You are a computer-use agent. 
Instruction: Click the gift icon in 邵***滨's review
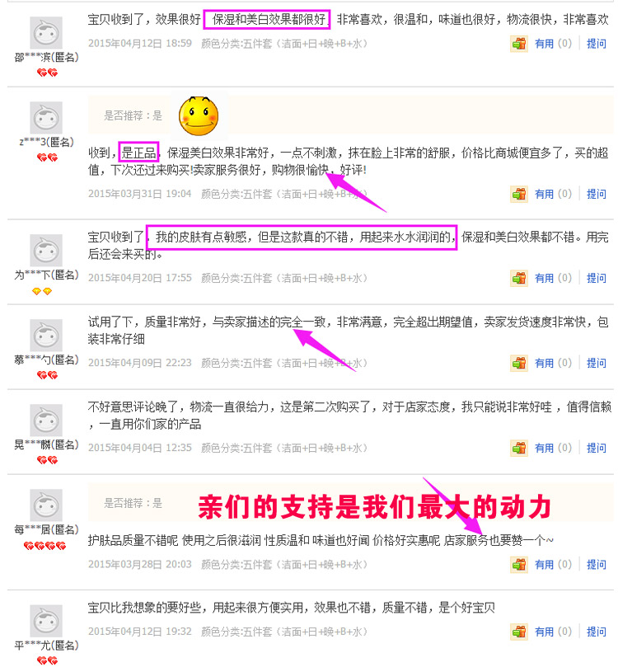(x=518, y=44)
